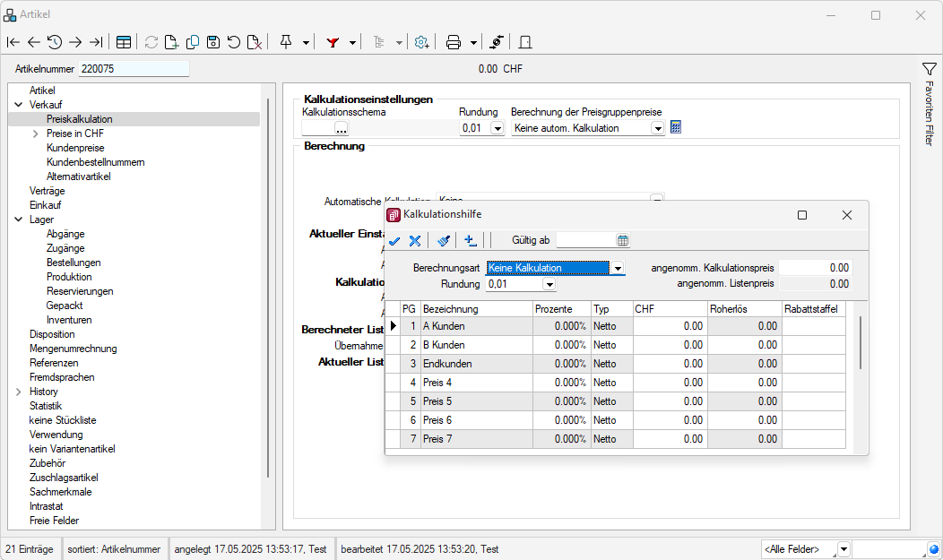Open the Berechnungsart dropdown
Viewport: 943px width, 560px height.
coord(618,268)
